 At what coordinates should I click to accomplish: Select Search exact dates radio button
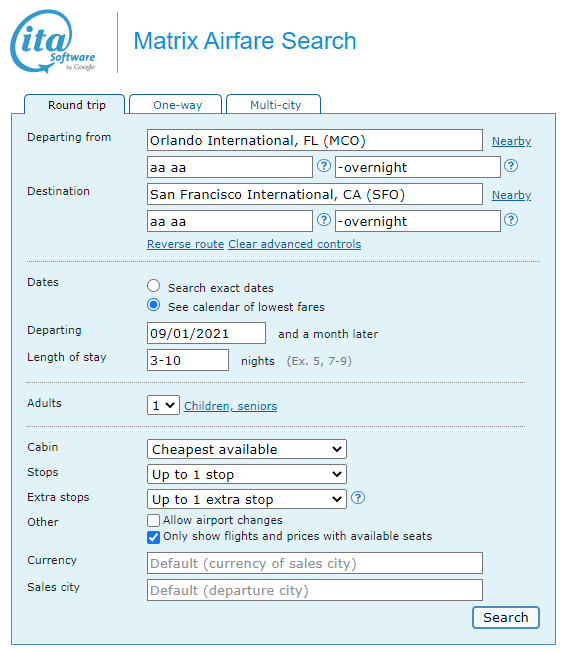tap(154, 286)
